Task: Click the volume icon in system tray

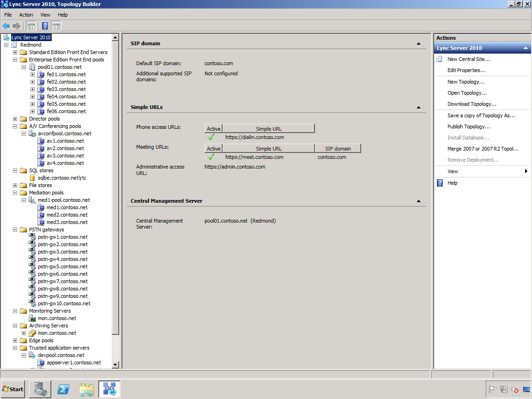Action: point(515,389)
